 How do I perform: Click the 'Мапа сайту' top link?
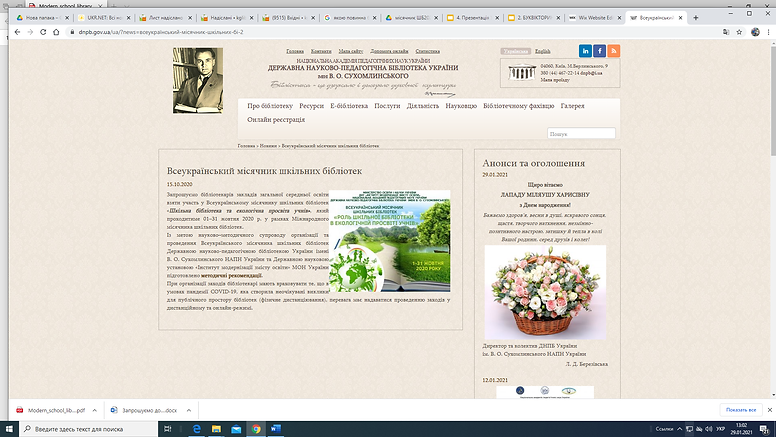click(351, 51)
